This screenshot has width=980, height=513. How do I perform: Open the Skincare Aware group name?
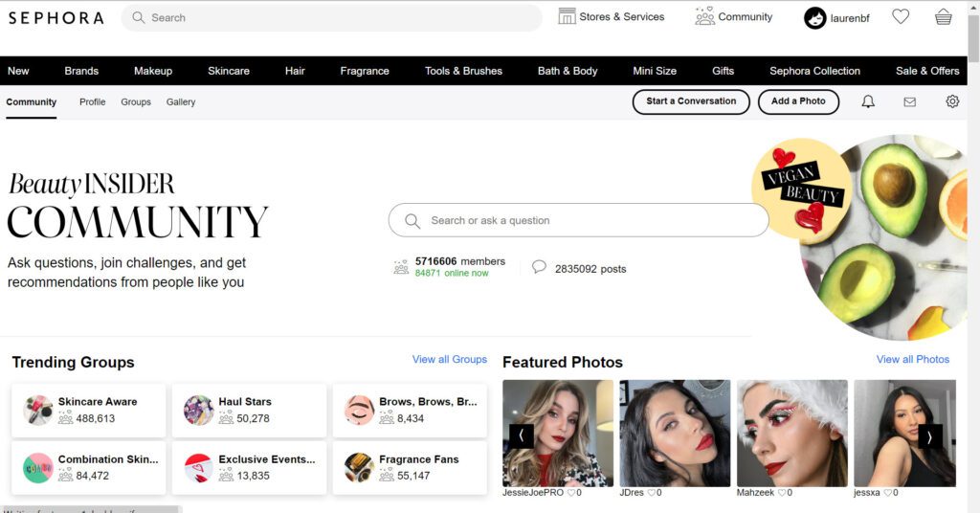[98, 402]
